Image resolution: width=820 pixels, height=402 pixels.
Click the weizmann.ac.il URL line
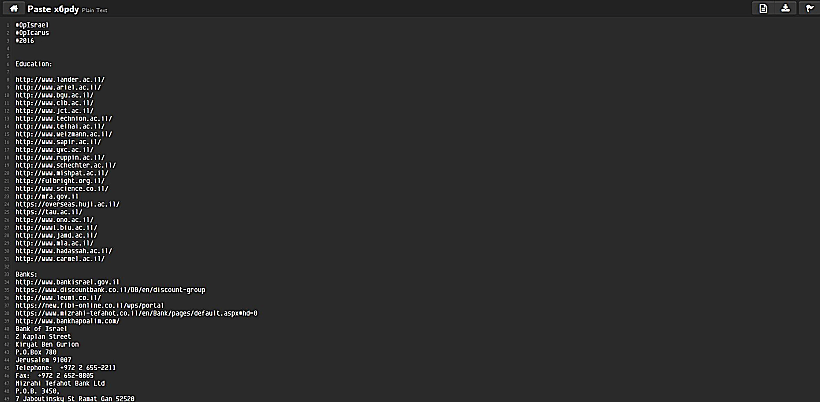click(x=64, y=133)
